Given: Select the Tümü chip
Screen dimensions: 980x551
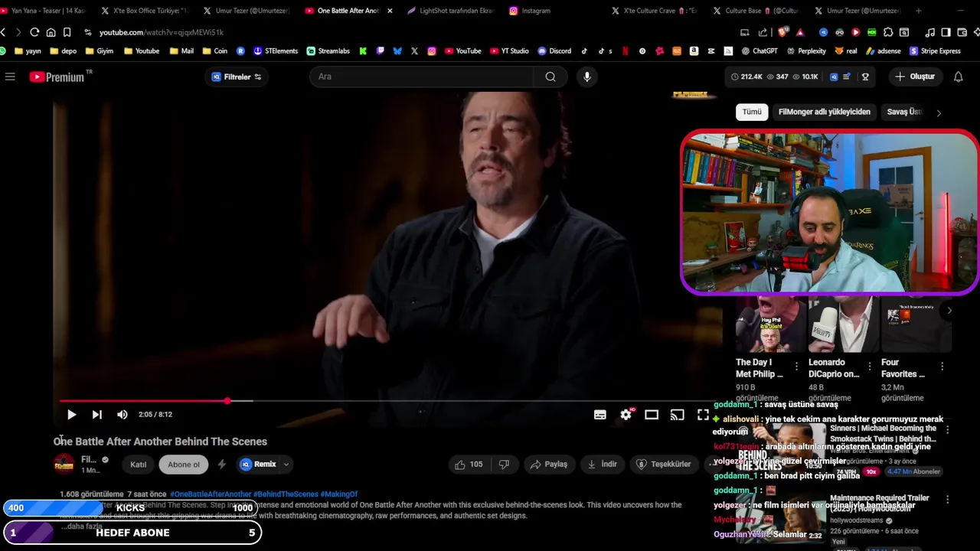Looking at the screenshot, I should pos(752,112).
